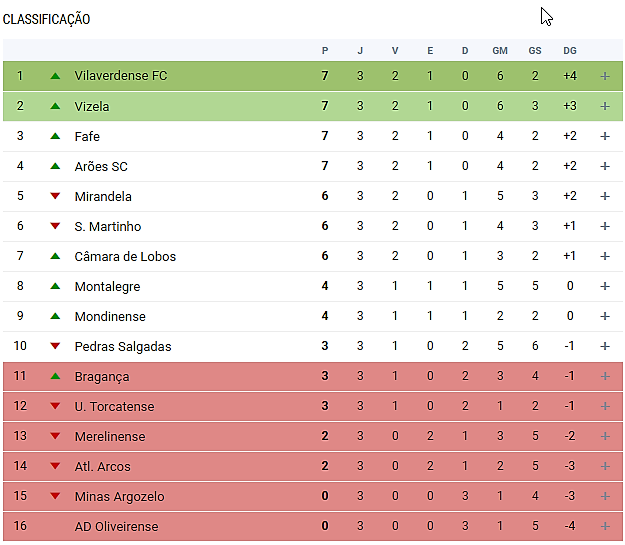Viewport: 625px width, 545px height.
Task: Click red down arrow beside Mirandela
Action: pyautogui.click(x=55, y=196)
